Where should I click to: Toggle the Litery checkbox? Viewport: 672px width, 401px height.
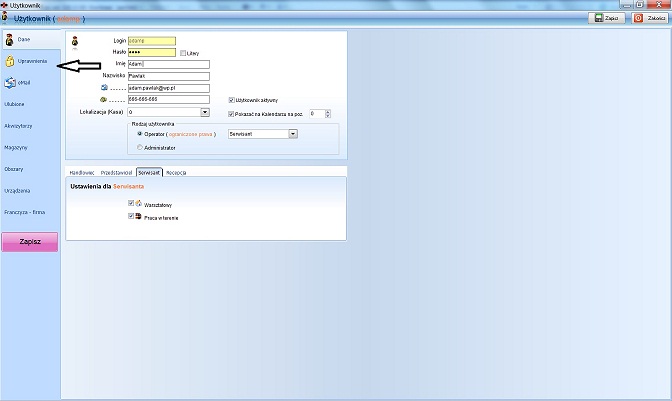[x=183, y=53]
